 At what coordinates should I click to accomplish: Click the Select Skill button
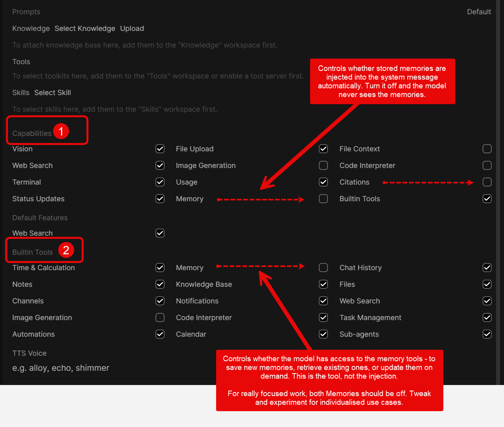(x=53, y=93)
